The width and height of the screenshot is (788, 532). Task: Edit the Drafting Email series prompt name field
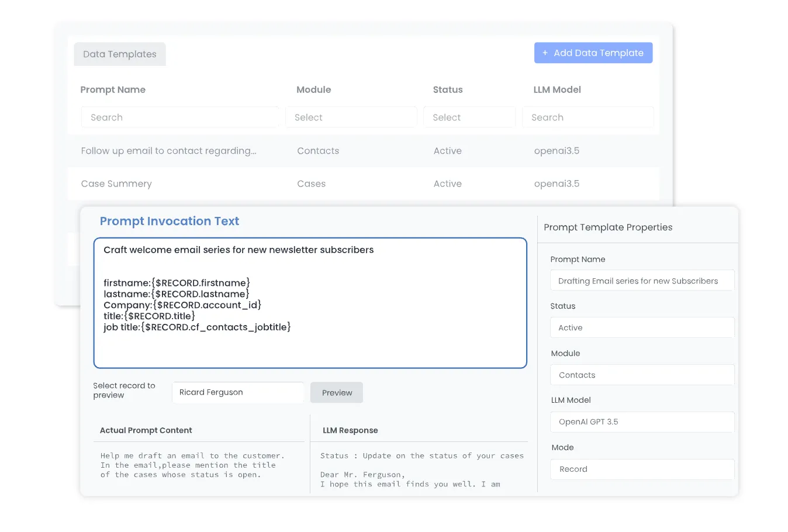click(642, 281)
